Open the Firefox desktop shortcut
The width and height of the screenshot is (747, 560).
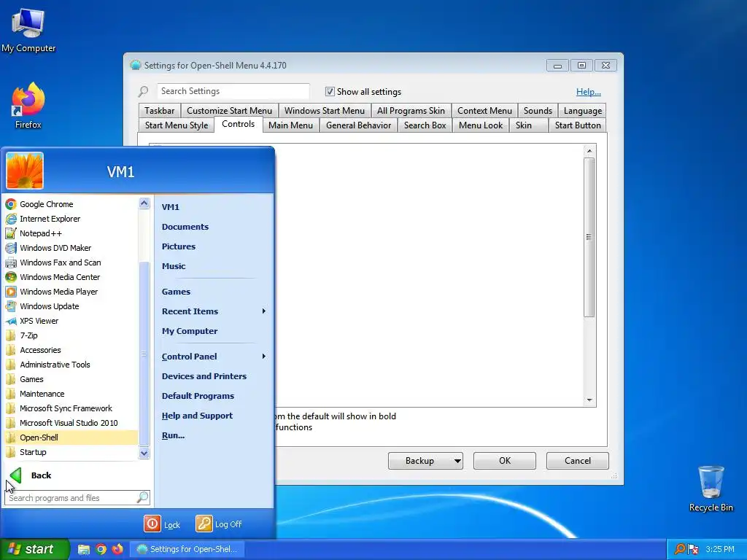point(28,106)
